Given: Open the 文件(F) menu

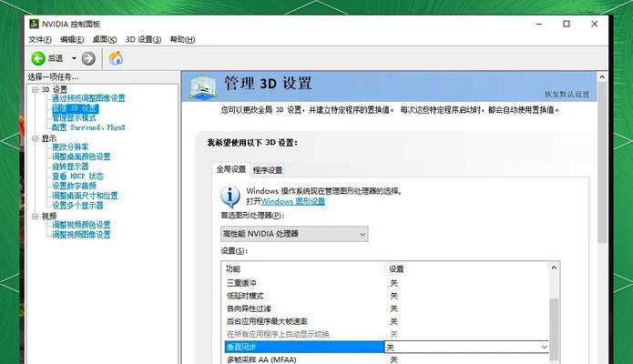Looking at the screenshot, I should tap(40, 39).
